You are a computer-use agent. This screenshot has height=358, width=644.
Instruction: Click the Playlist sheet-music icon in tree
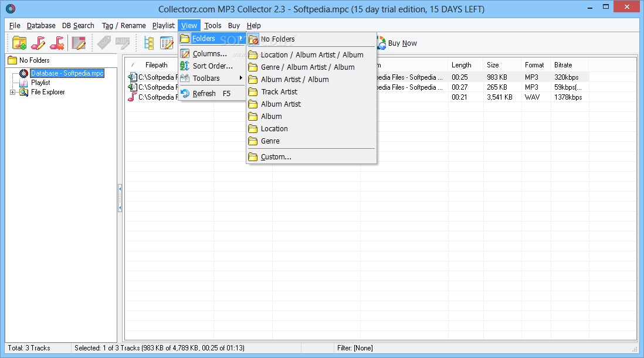tap(24, 83)
